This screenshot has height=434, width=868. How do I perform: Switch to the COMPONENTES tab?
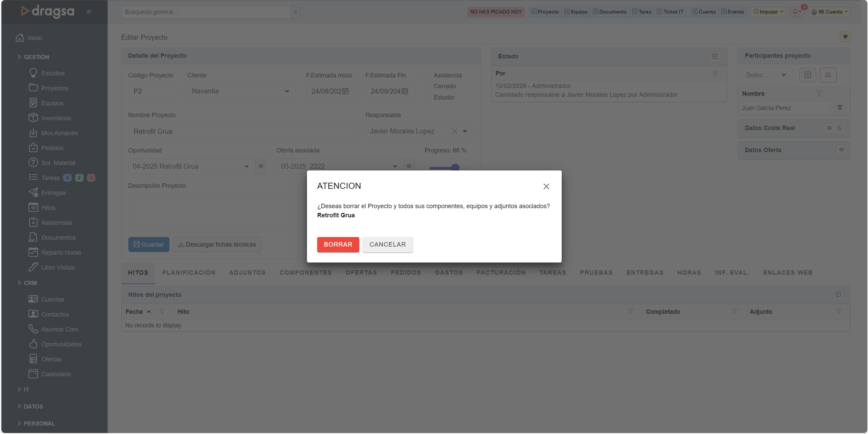coord(305,273)
